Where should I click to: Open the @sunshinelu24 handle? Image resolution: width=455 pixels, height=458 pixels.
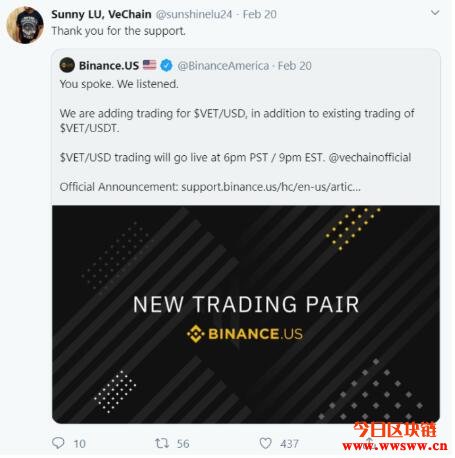[194, 14]
